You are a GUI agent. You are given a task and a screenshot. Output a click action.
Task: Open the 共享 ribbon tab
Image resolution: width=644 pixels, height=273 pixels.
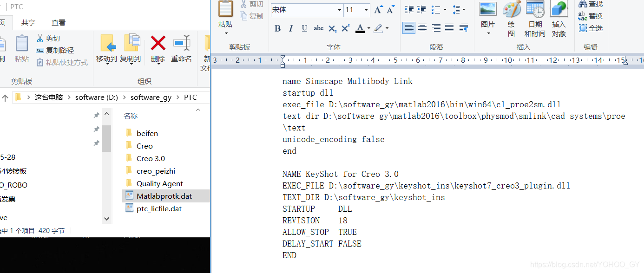(28, 22)
